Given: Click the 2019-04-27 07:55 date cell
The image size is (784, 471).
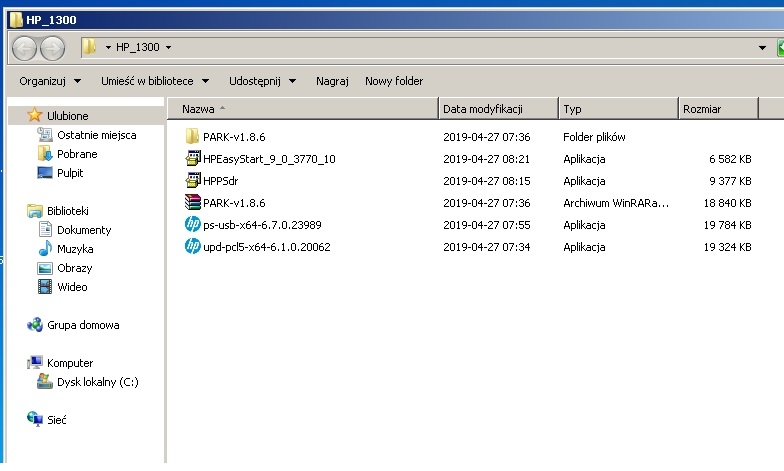Looking at the screenshot, I should (486, 225).
